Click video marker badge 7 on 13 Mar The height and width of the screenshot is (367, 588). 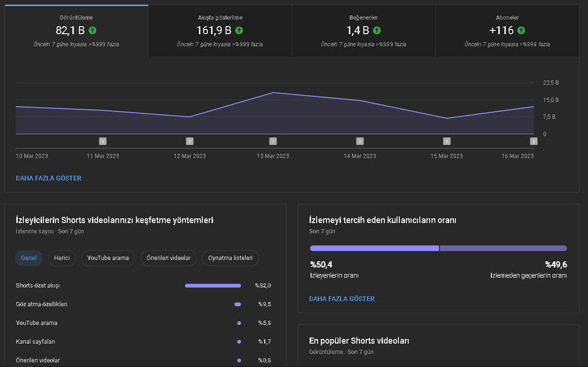[273, 141]
